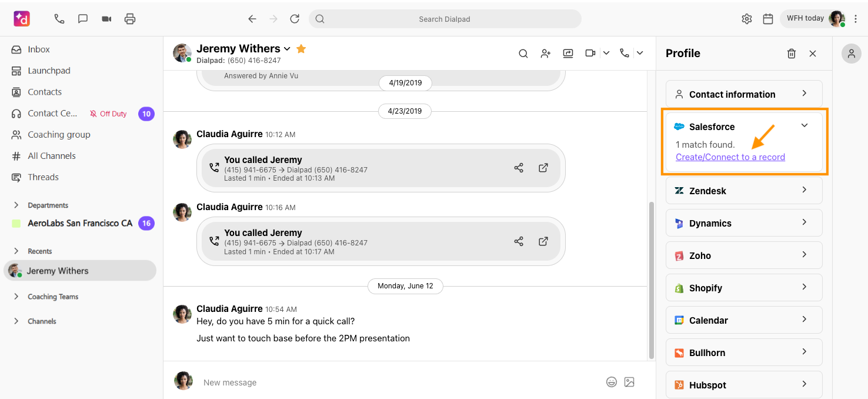Click the add person icon in conversation header
The height and width of the screenshot is (399, 868).
pos(546,54)
